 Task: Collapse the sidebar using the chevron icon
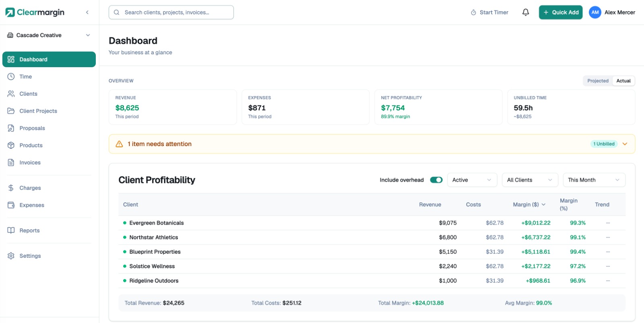pyautogui.click(x=87, y=12)
